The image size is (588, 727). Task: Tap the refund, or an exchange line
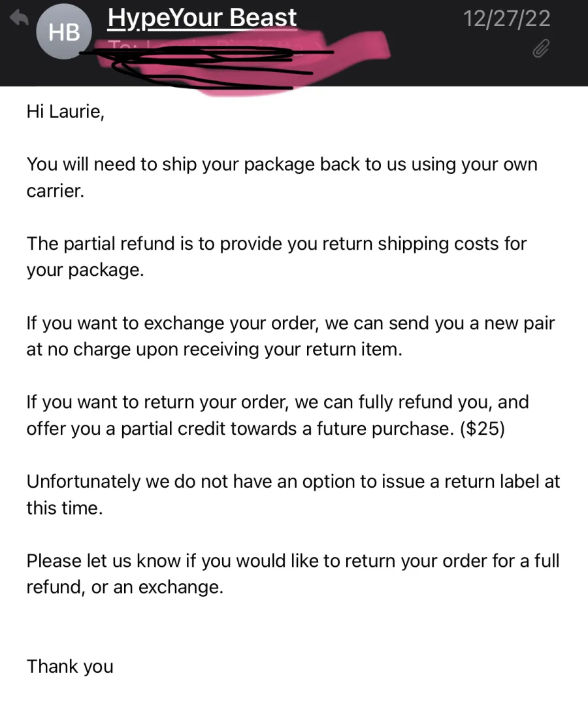(x=125, y=588)
